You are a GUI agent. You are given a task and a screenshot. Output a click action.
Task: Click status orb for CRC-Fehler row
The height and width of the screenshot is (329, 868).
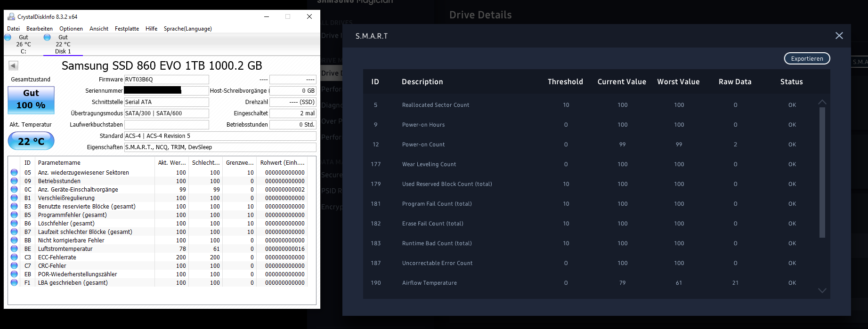(14, 266)
